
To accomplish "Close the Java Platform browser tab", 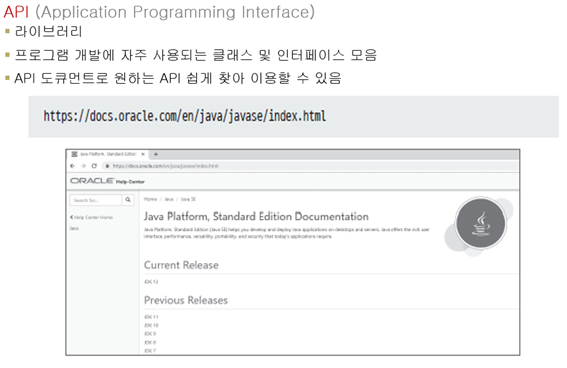I will 143,154.
